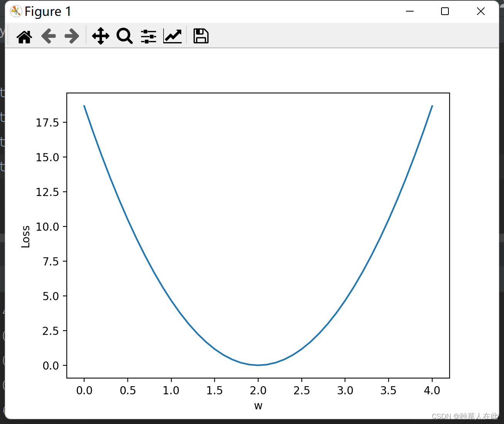504x424 pixels.
Task: Click the 10.0 y-axis tick label
Action: [47, 227]
